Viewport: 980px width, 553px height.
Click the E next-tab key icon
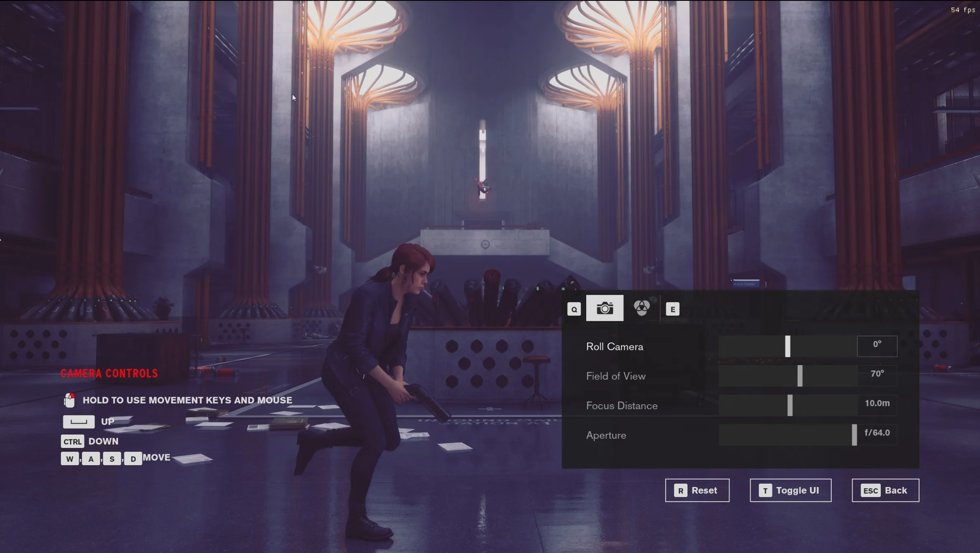pyautogui.click(x=673, y=309)
